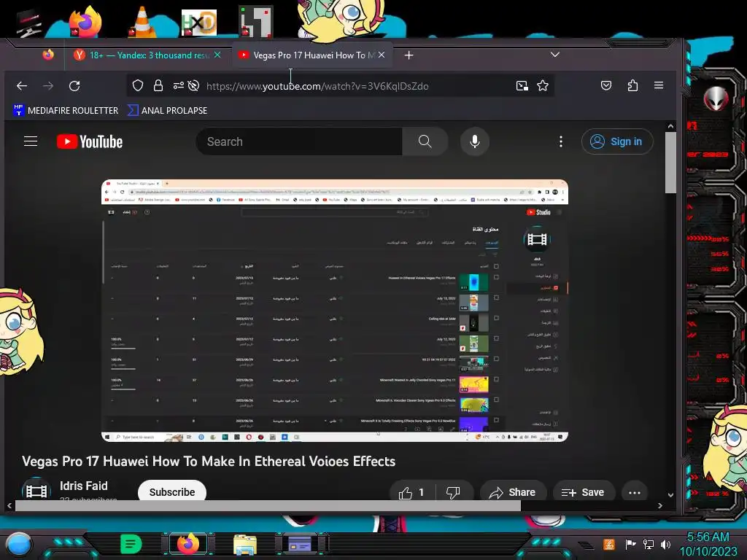This screenshot has height=560, width=747.
Task: Open the HxD desktop icon
Action: pos(198,22)
